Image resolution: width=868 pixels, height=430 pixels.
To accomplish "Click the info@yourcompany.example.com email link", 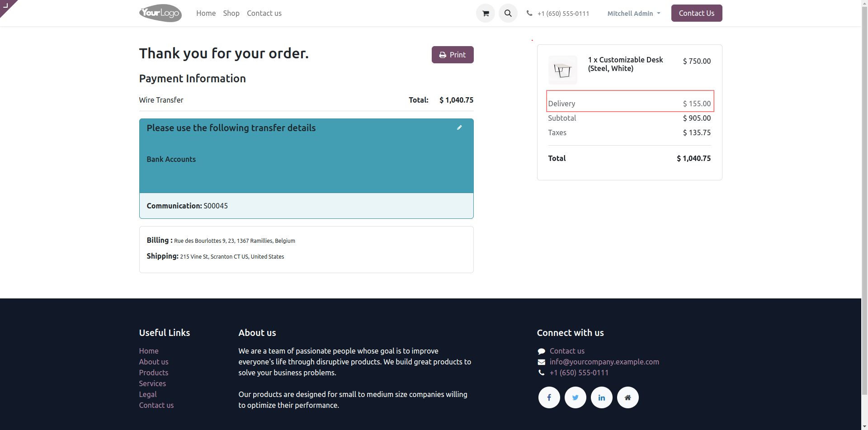I will [604, 362].
